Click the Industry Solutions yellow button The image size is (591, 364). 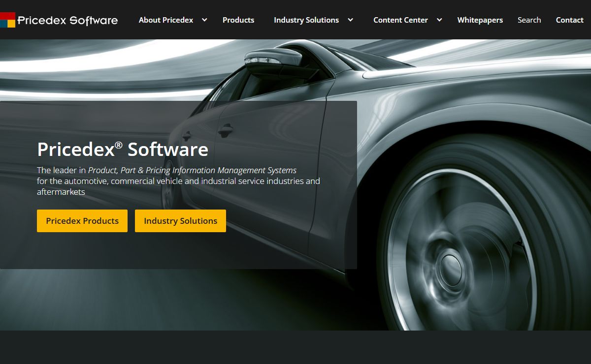tap(180, 221)
